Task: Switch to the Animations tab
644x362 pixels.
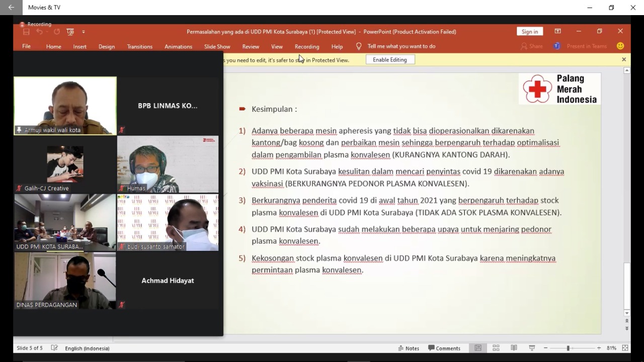Action: pyautogui.click(x=178, y=46)
